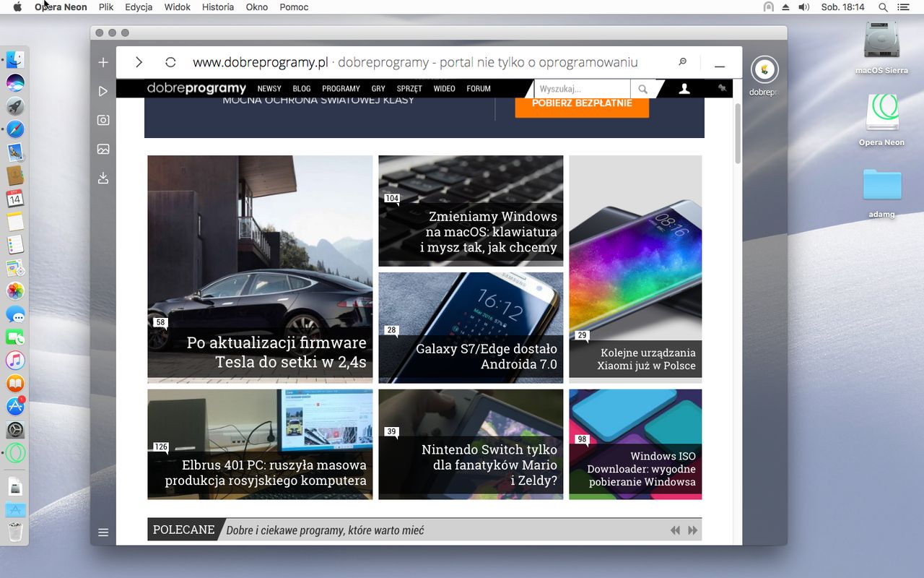924x578 pixels.
Task: Click the forward navigation arrow in the toolbar
Action: 139,61
